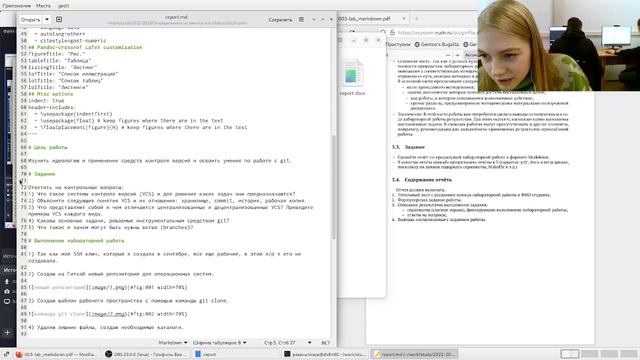Minimize the file manager window
This screenshot has height=360, width=640.
(x=354, y=40)
